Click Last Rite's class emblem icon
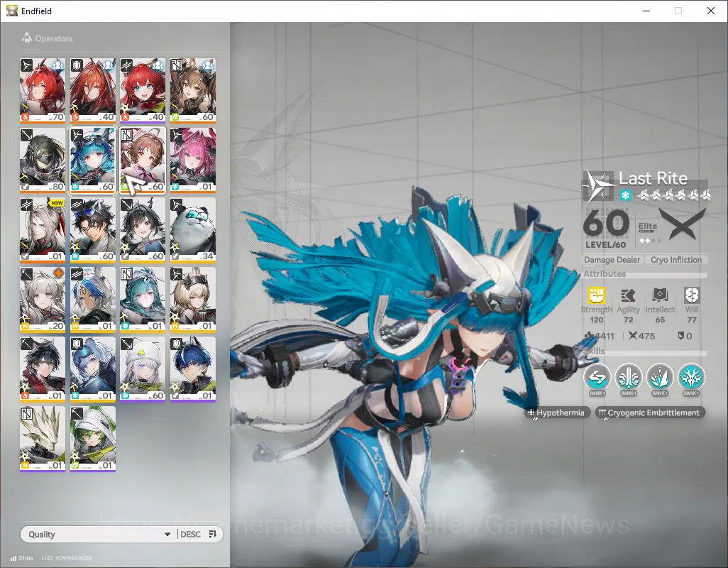 coord(598,186)
